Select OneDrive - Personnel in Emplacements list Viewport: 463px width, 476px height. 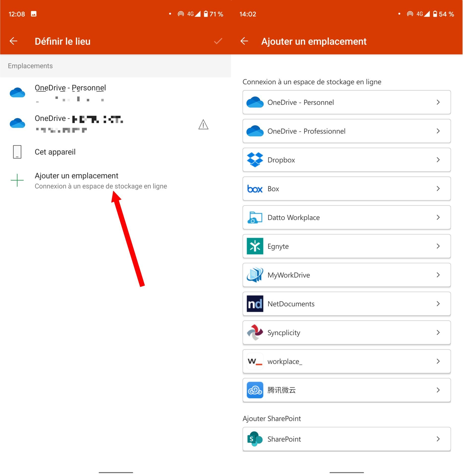pos(116,93)
